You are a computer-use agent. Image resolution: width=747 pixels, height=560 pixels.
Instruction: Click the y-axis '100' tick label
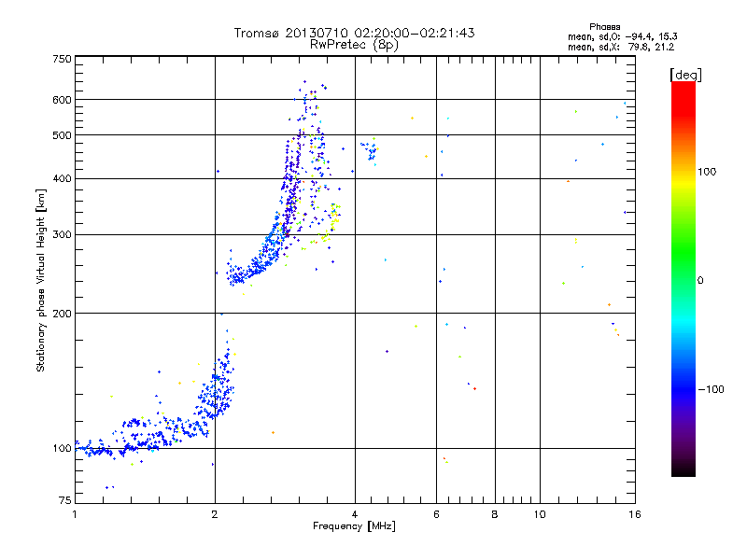62,449
